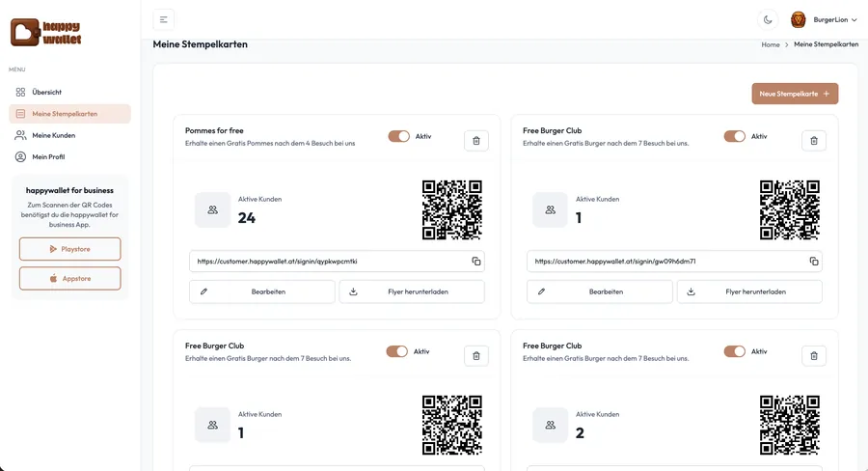Viewport: 868px width, 471px height.
Task: Click the QR code beside the gw09h6dm71 card
Action: [x=789, y=209]
